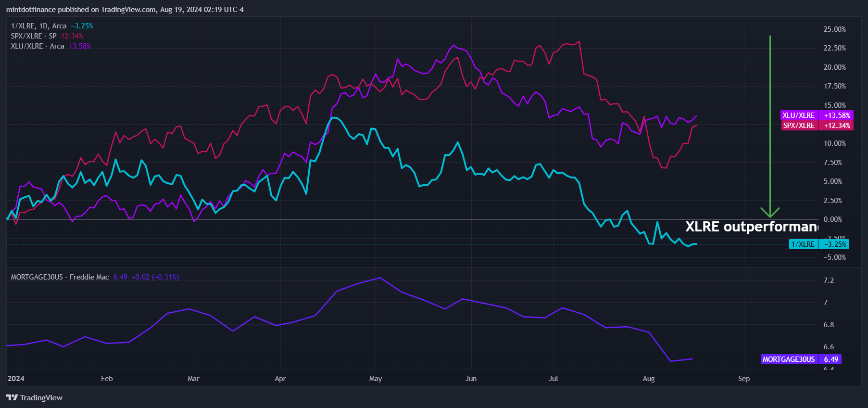The width and height of the screenshot is (868, 408).
Task: Click the 17.50% tick on the price scale
Action: pyautogui.click(x=835, y=86)
